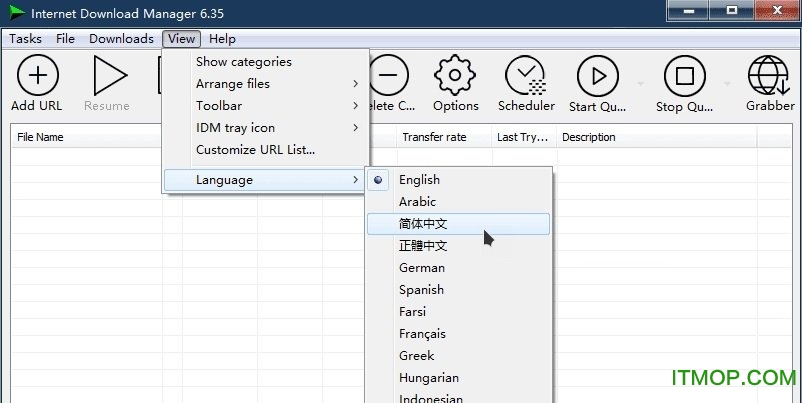Open the Grabber globe icon
The height and width of the screenshot is (403, 802).
point(769,76)
